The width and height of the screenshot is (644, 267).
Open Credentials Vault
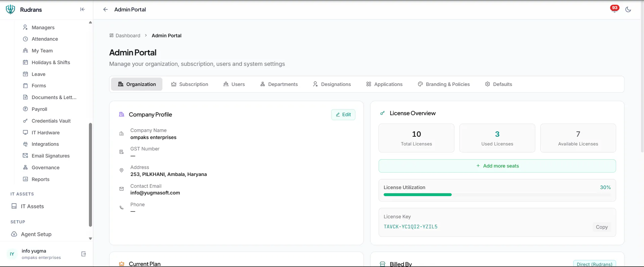51,121
